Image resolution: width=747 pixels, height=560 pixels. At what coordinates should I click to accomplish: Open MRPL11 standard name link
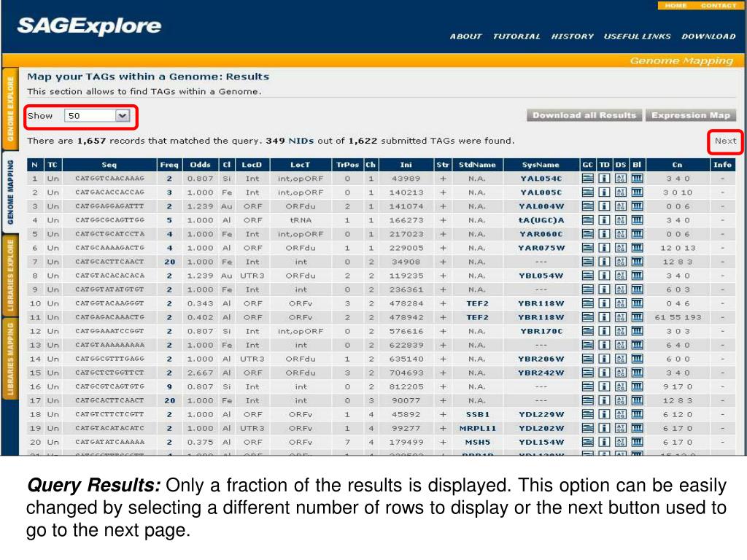click(x=477, y=428)
